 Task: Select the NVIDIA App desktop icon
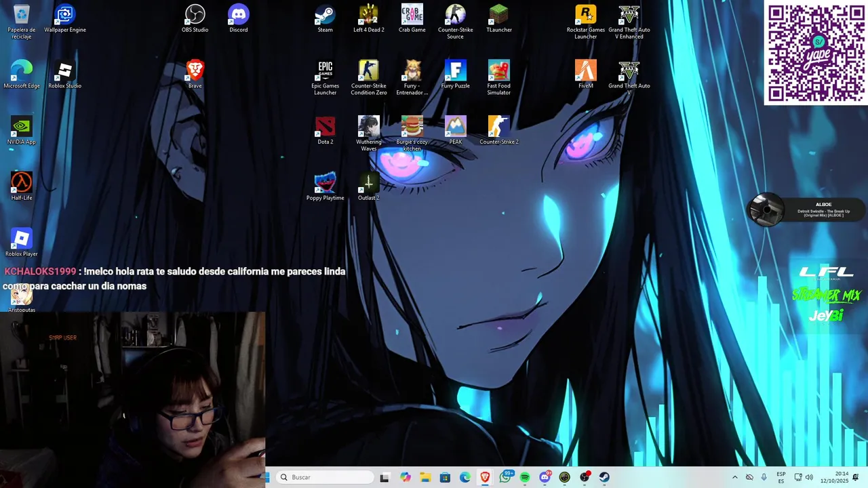click(x=22, y=130)
